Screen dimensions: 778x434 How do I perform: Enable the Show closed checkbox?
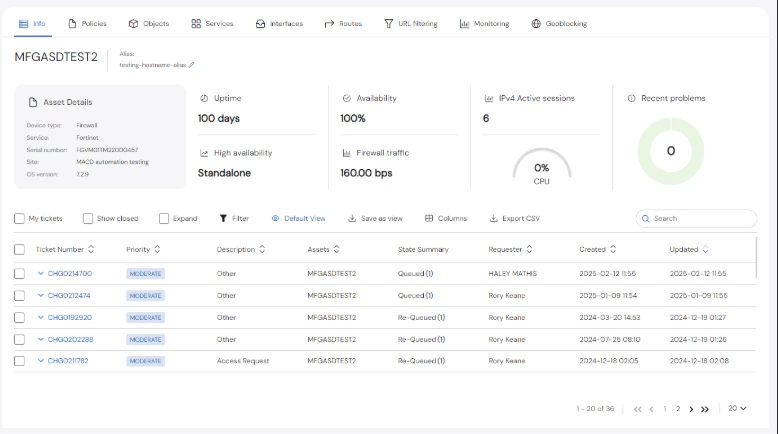click(x=88, y=218)
